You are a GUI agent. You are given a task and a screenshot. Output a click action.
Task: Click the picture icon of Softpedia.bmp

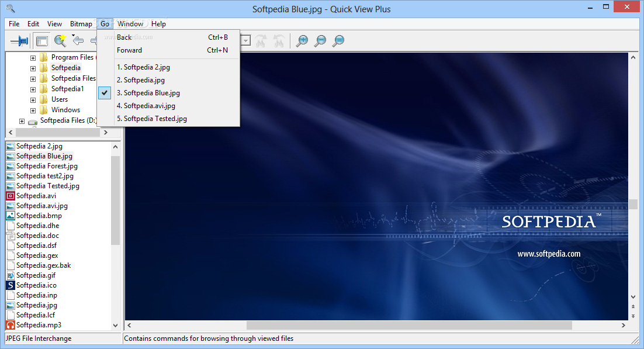pos(11,216)
